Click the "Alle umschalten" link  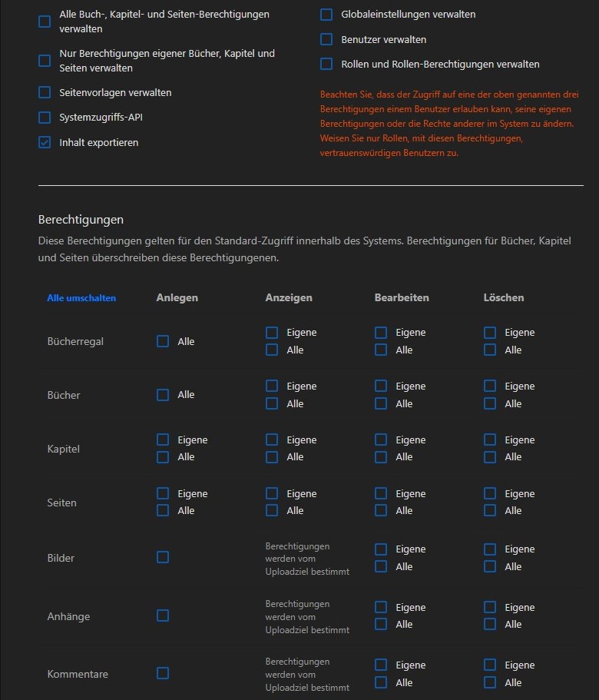(x=81, y=297)
